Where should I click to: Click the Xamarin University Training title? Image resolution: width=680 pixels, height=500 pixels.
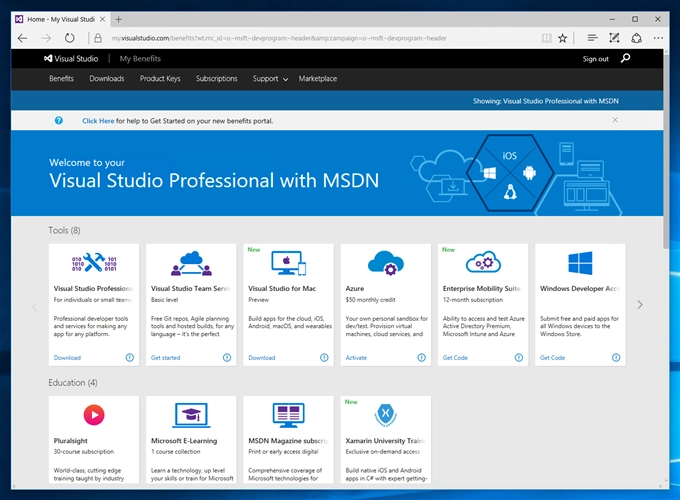click(385, 441)
